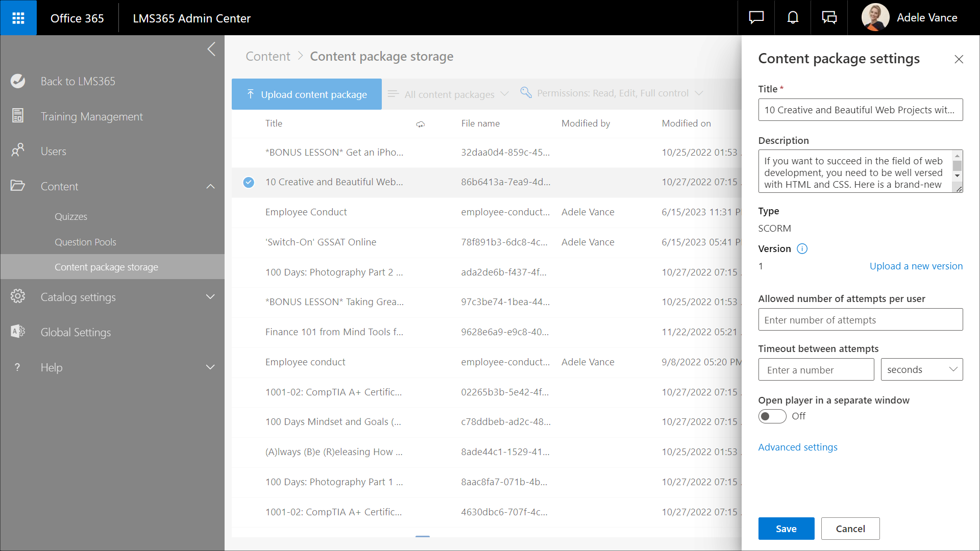This screenshot has height=551, width=980.
Task: Collapse the left navigation with arrow icon
Action: click(211, 49)
